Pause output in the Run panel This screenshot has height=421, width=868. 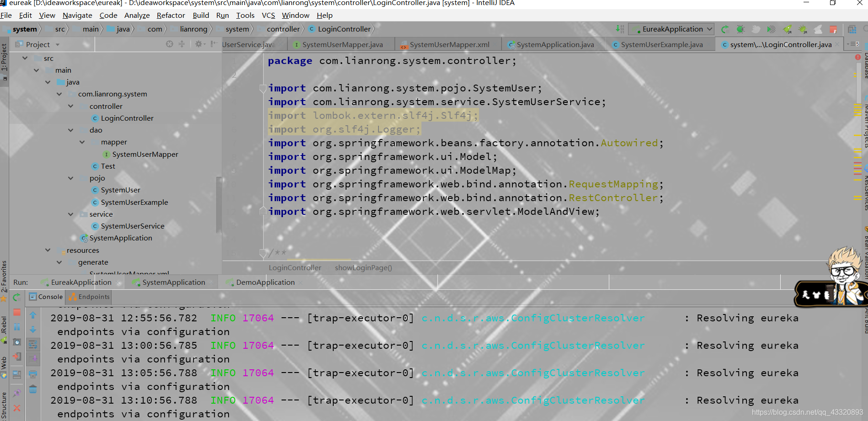(17, 327)
